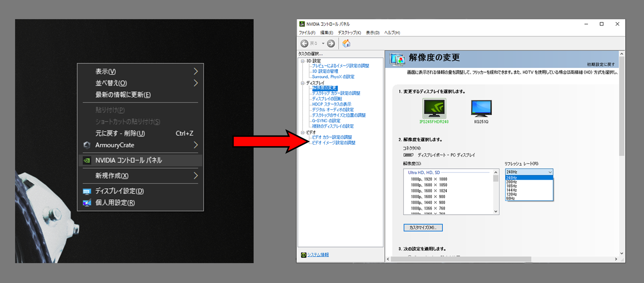
Task: Click the システム情報 icon at bottom left
Action: 303,255
